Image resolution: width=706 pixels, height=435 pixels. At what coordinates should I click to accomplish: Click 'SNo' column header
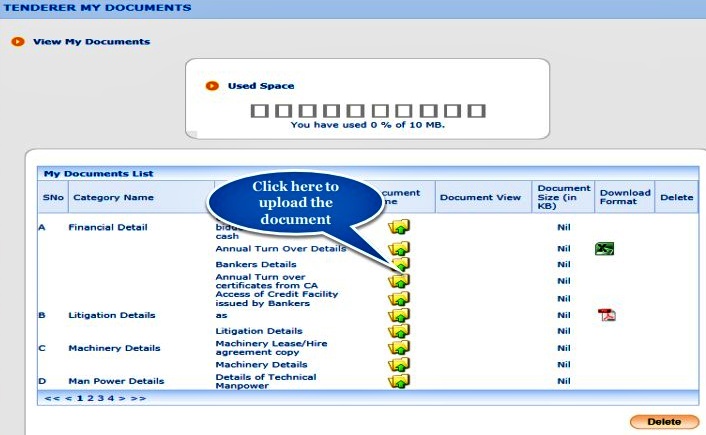click(53, 197)
